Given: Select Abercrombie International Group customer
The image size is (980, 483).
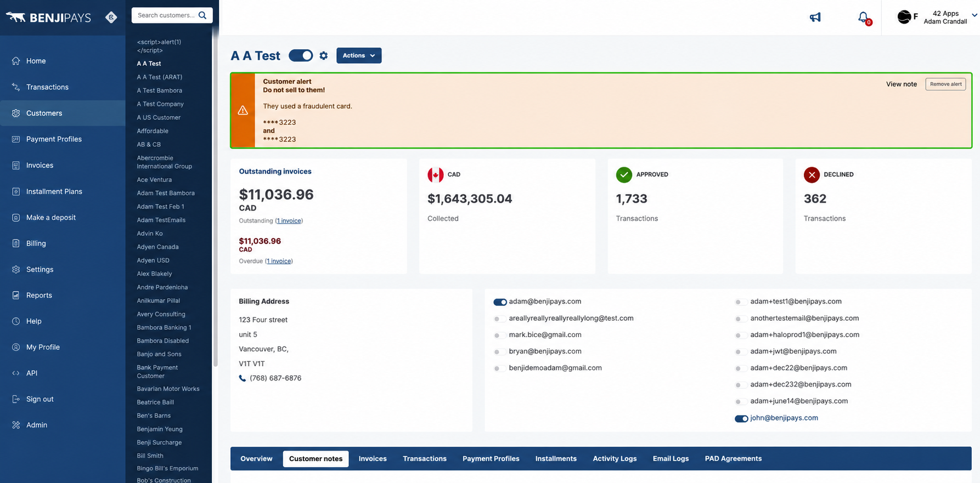Looking at the screenshot, I should click(165, 162).
